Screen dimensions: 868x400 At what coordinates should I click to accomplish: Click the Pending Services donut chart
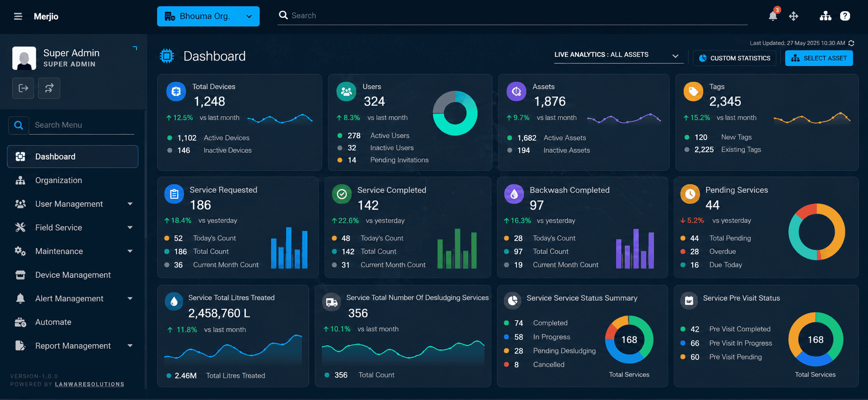pyautogui.click(x=817, y=232)
